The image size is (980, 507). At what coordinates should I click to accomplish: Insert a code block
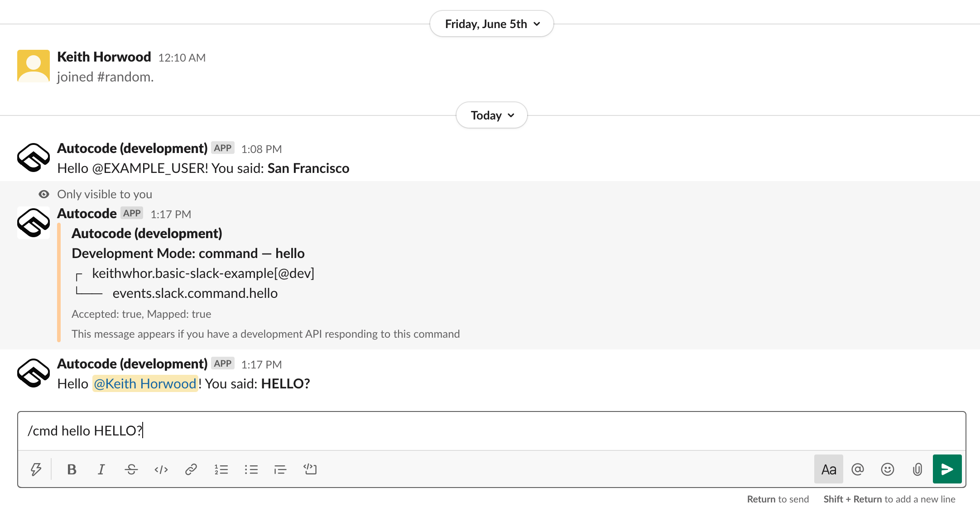coord(310,469)
